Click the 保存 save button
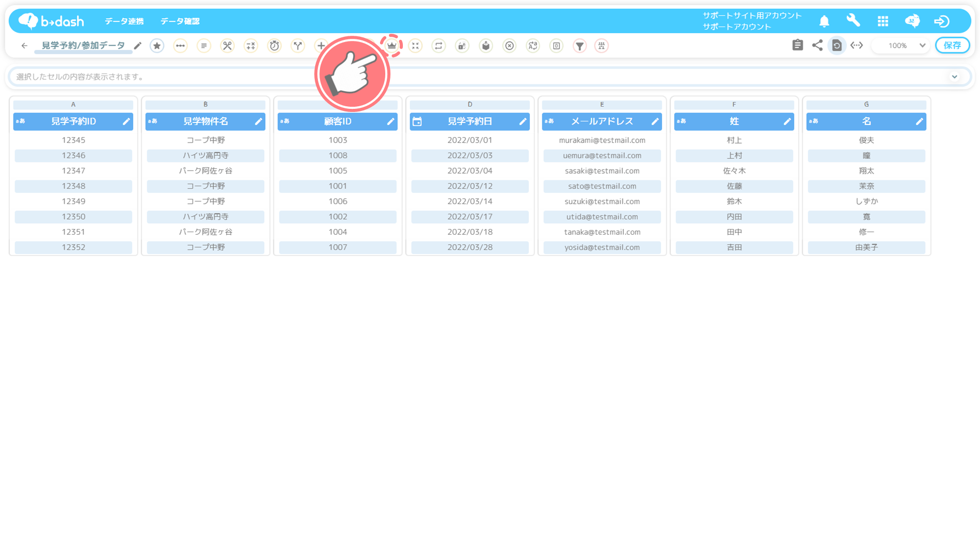Screen dimensions: 980x551 click(x=952, y=46)
